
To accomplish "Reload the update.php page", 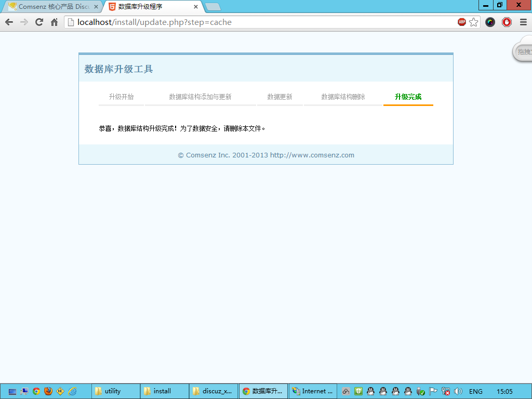I will coord(39,22).
